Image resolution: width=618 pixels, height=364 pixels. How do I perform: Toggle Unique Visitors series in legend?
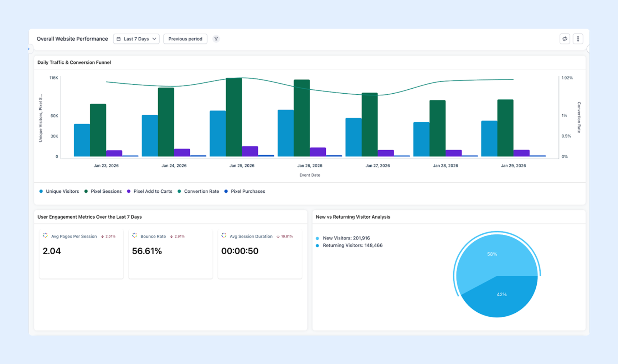[59, 191]
